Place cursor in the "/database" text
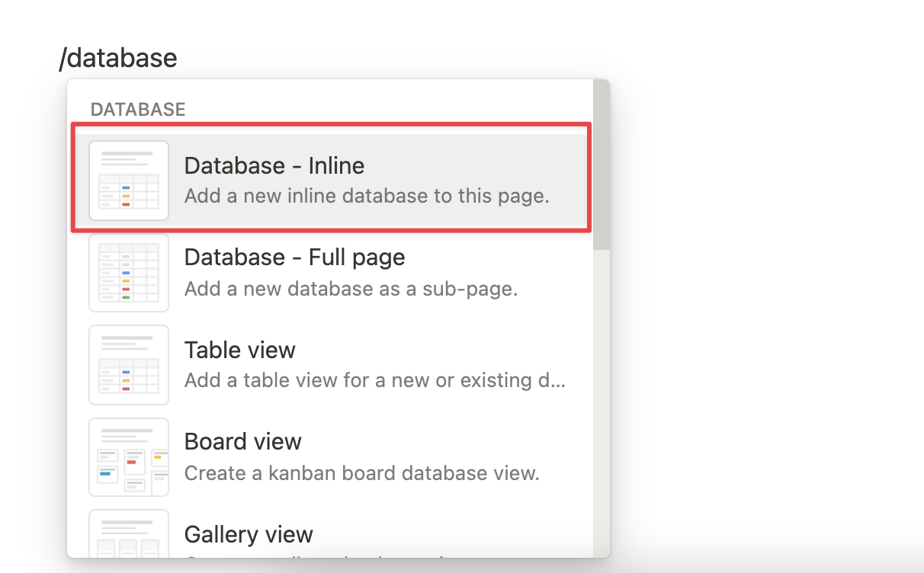The image size is (924, 573). tap(118, 57)
